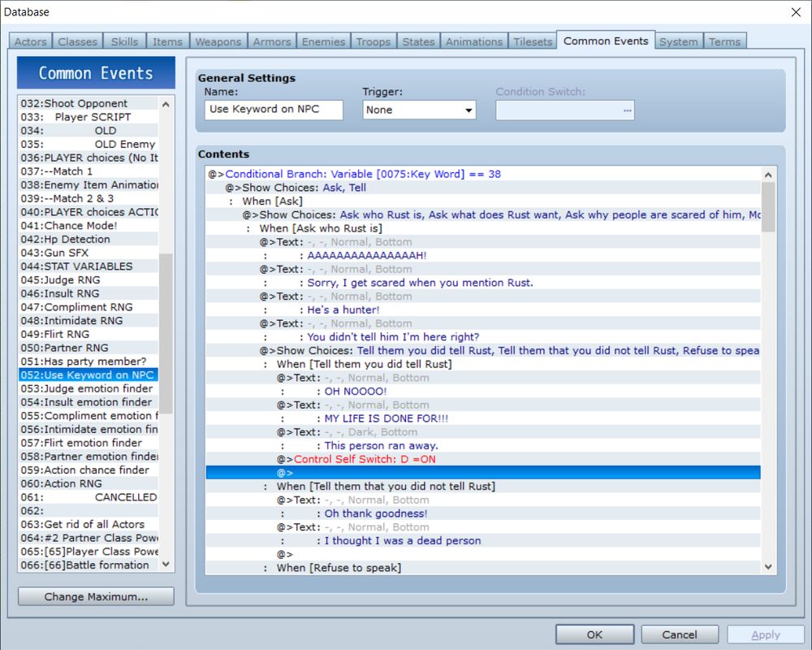Image resolution: width=812 pixels, height=650 pixels.
Task: Open the Trigger dropdown set to None
Action: (x=419, y=110)
